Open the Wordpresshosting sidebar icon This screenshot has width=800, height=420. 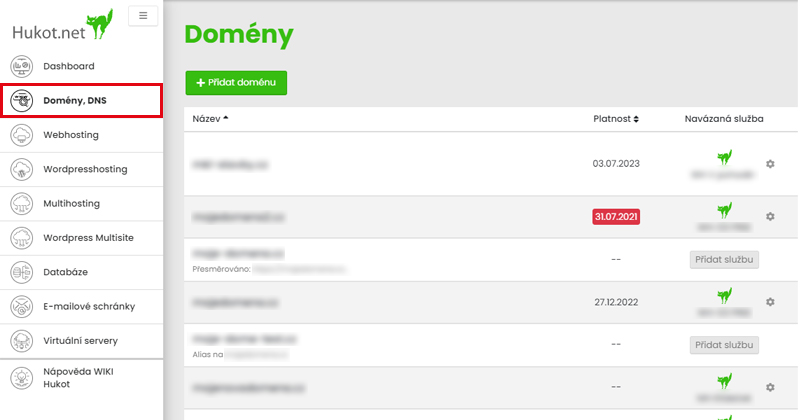point(21,169)
